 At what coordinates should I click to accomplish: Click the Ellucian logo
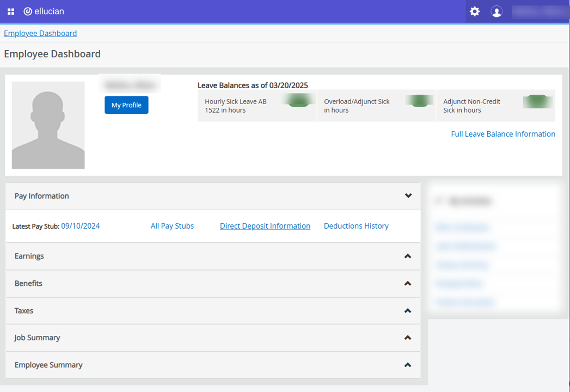44,11
